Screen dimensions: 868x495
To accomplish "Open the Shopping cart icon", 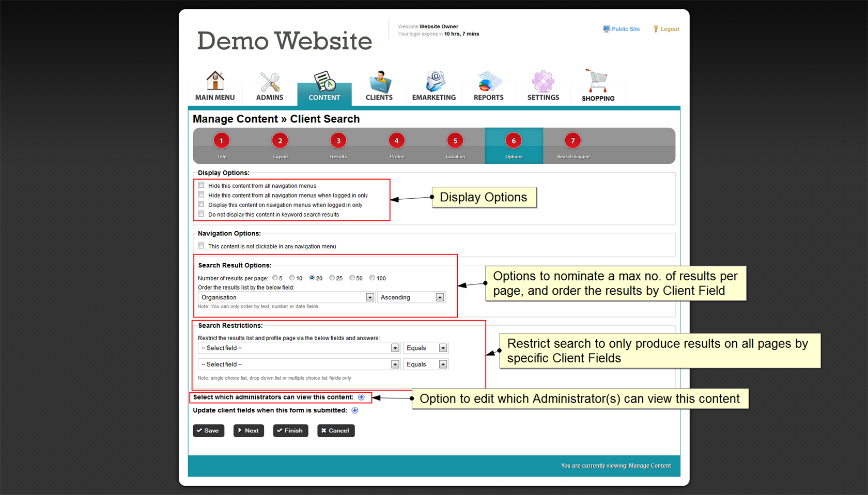I will tap(597, 82).
